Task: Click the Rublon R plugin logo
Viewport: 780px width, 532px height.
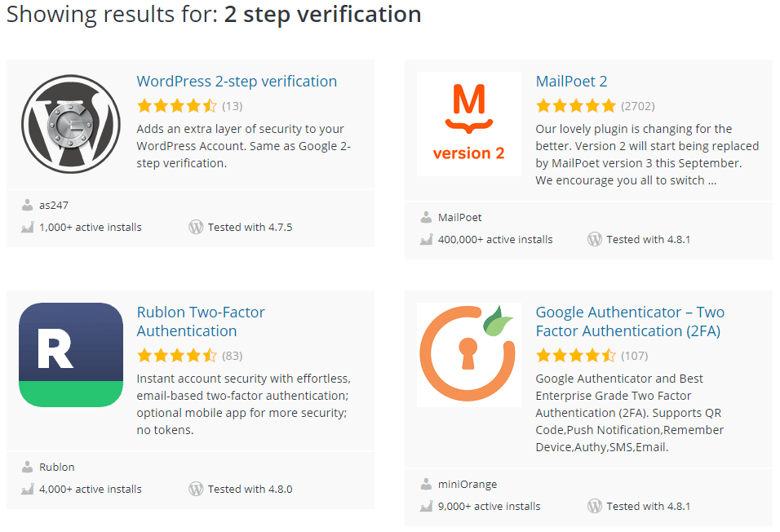Action: [x=71, y=355]
